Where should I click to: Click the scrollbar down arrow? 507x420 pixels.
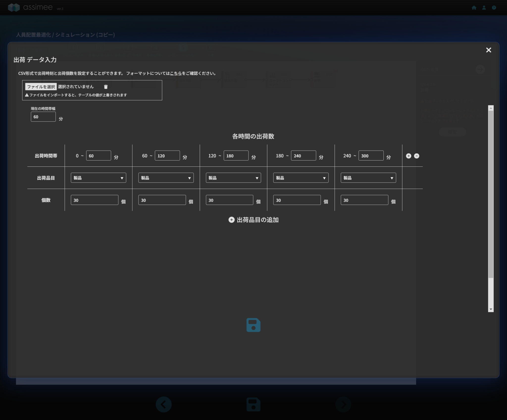[491, 309]
